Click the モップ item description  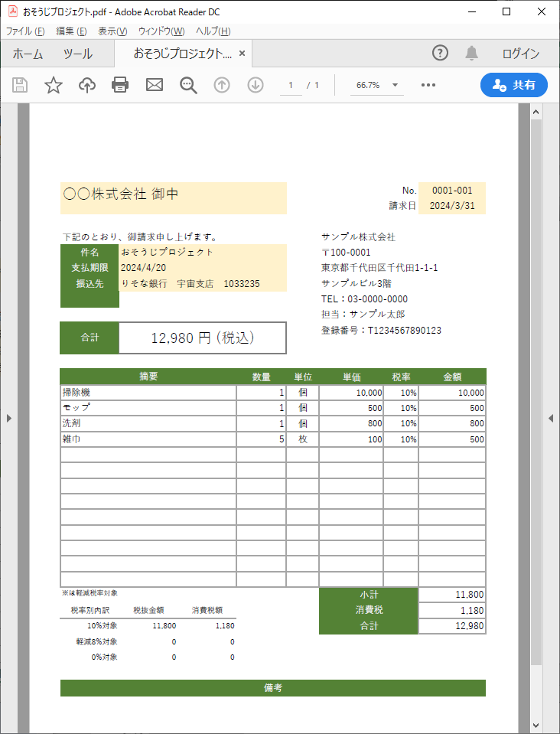(x=77, y=408)
